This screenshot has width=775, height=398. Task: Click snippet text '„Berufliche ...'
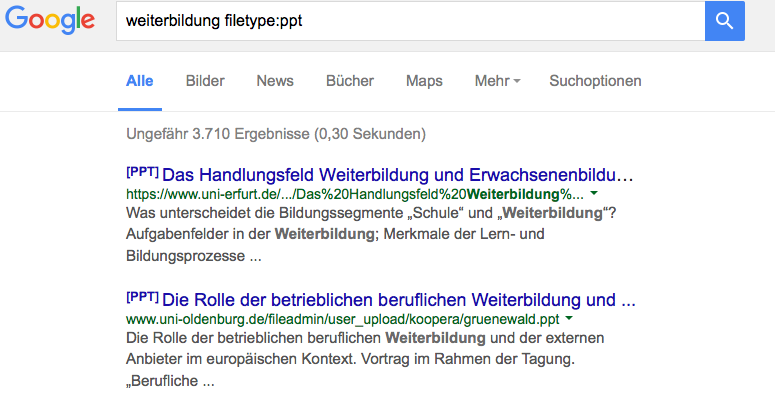(170, 381)
